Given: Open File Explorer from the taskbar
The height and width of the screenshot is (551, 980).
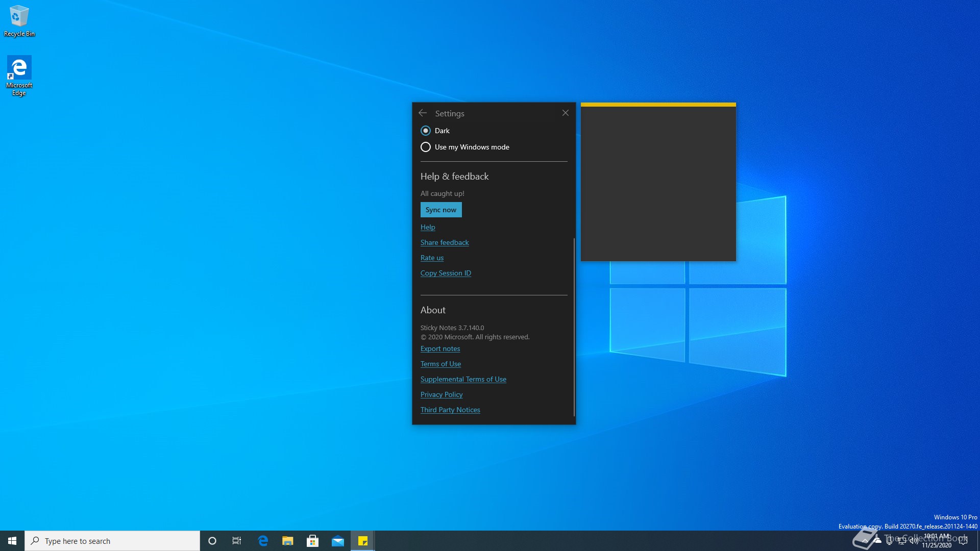Looking at the screenshot, I should coord(288,541).
